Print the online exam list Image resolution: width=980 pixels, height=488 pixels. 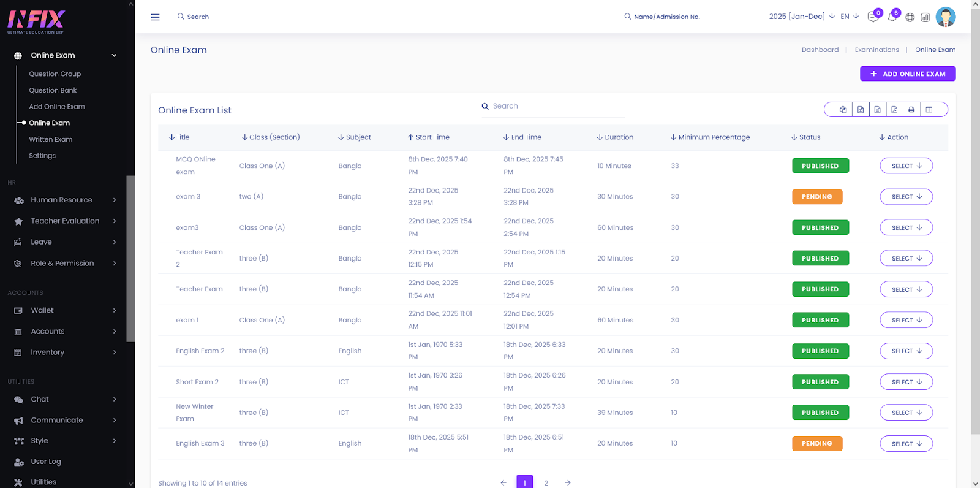[911, 110]
